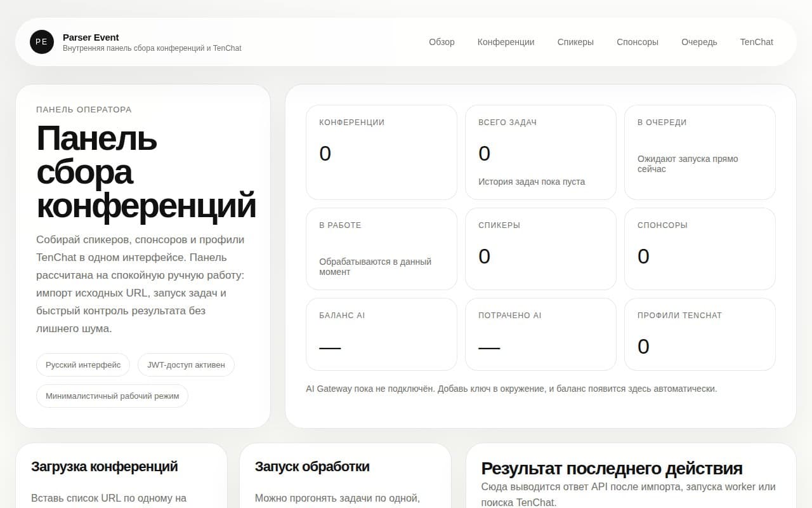
Task: Open the Обзор navigation item
Action: click(x=442, y=42)
